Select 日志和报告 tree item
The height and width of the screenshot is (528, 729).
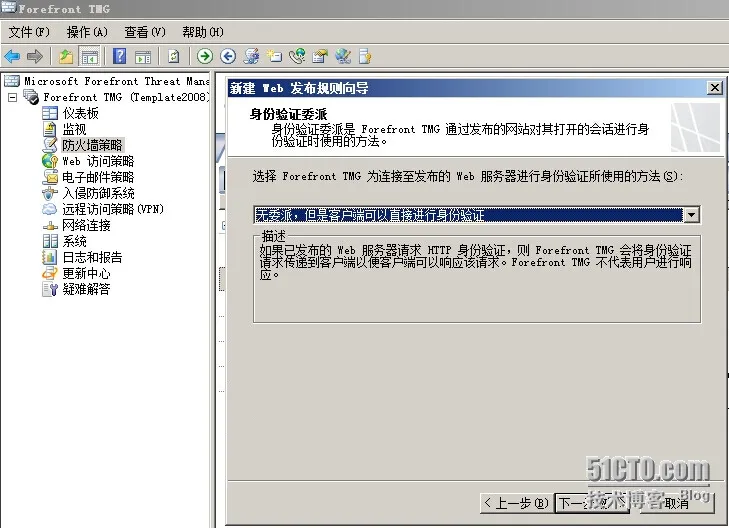point(93,257)
